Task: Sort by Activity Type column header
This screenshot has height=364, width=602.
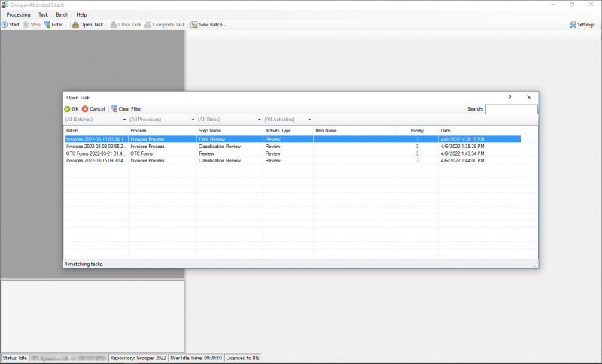Action: (288, 131)
